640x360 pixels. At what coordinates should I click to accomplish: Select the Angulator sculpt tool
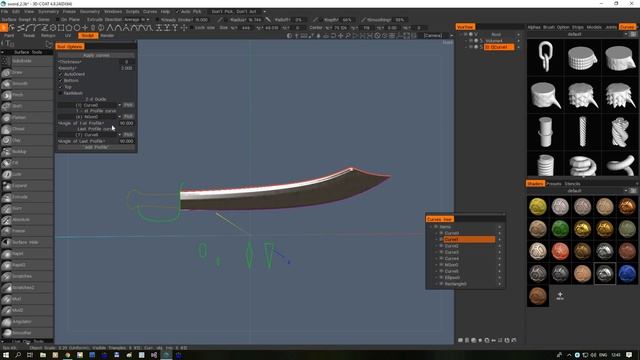point(27,322)
